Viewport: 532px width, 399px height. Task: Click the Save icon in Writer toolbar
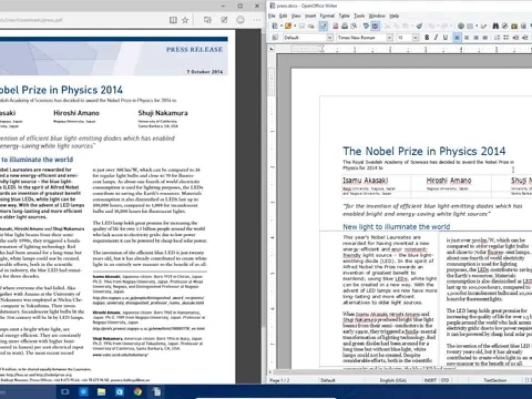302,26
